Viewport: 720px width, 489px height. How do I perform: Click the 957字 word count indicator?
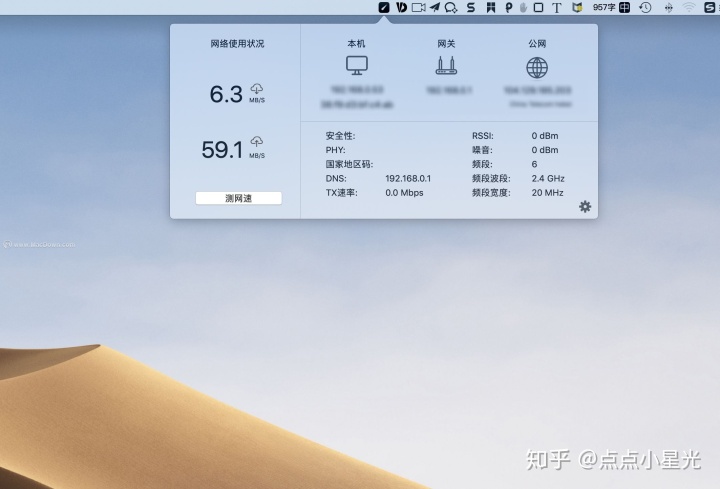coord(604,7)
